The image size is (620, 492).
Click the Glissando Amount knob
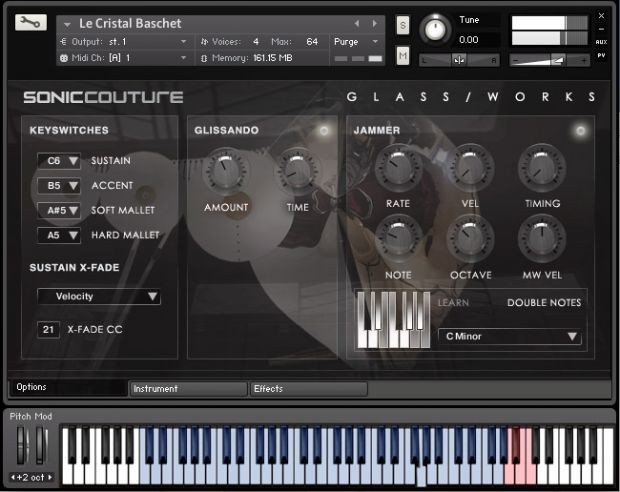click(226, 171)
